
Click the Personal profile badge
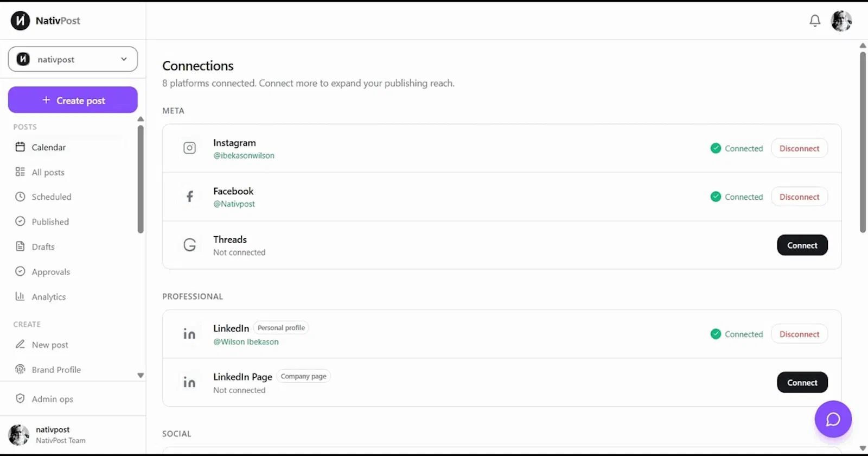coord(281,328)
